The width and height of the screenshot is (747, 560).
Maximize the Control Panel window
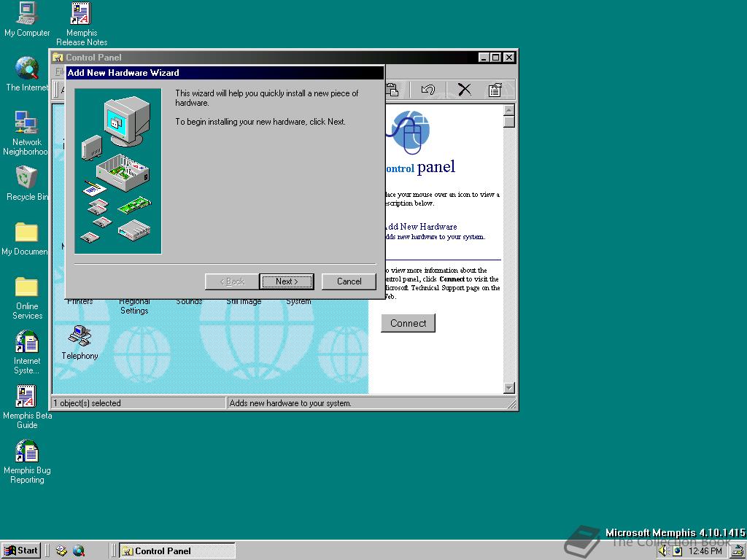[495, 57]
